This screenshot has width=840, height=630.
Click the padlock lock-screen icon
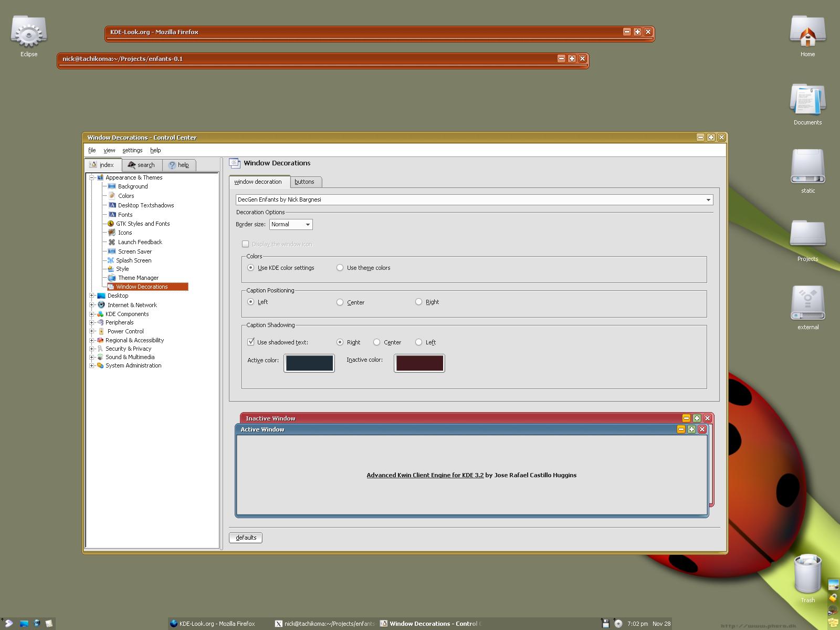point(833,597)
